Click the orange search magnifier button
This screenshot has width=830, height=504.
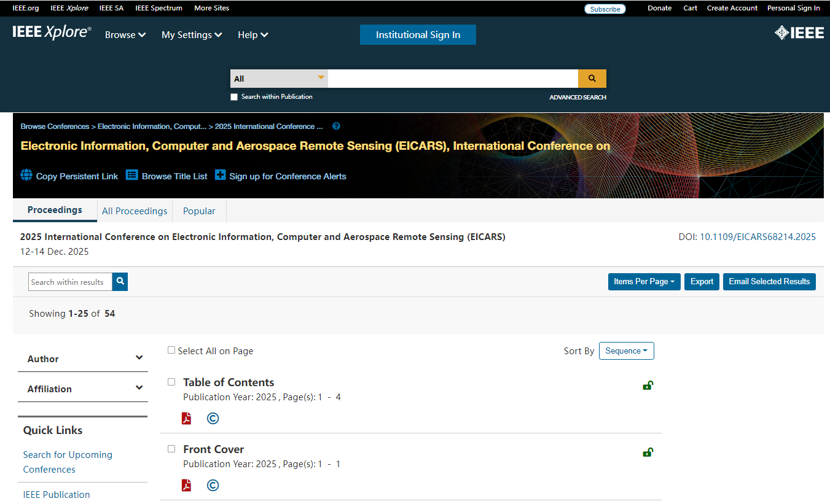592,79
